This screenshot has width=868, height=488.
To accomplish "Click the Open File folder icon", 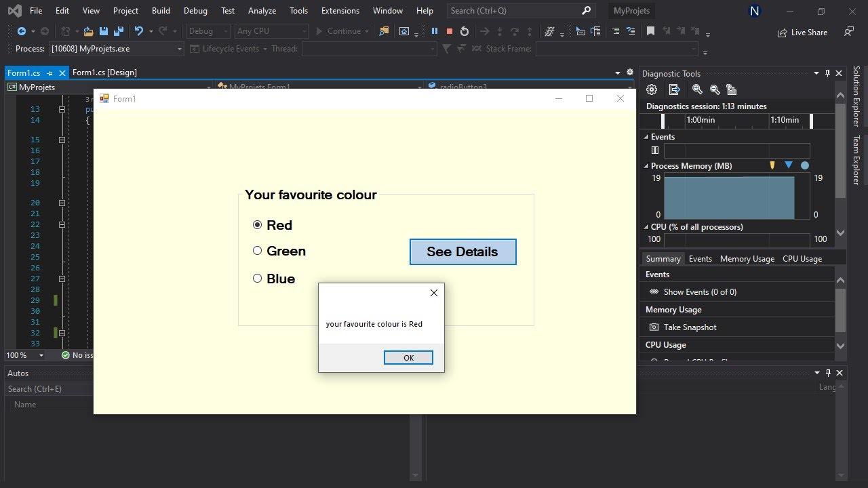I will 89,31.
